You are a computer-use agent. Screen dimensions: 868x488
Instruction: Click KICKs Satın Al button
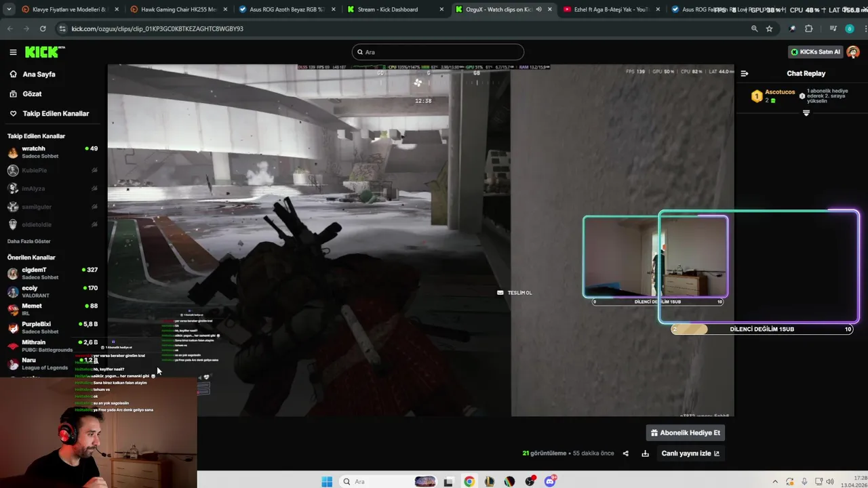[x=815, y=52]
